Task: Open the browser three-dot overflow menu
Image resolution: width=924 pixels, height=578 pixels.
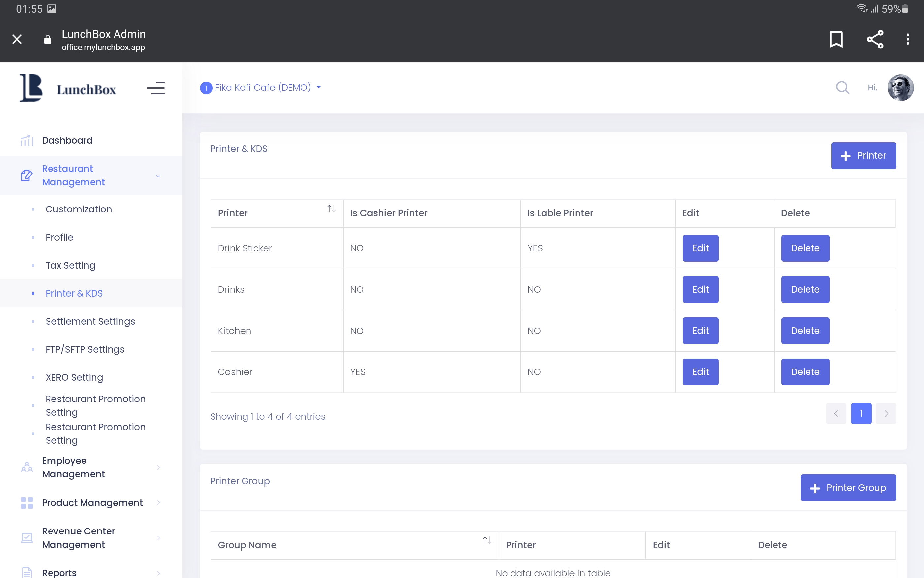Action: (907, 39)
